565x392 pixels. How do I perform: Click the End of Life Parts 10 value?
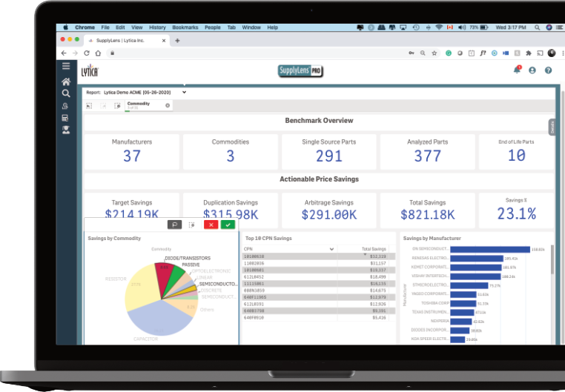516,155
